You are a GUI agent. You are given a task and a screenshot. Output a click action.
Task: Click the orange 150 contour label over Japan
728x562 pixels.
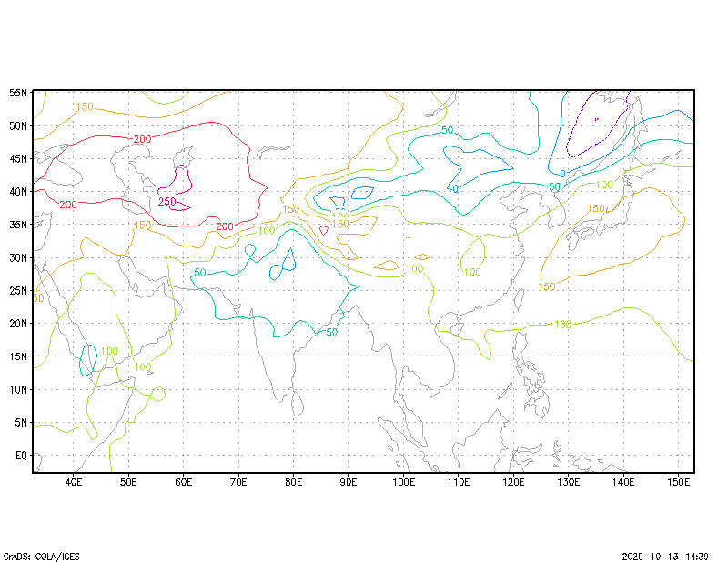596,208
